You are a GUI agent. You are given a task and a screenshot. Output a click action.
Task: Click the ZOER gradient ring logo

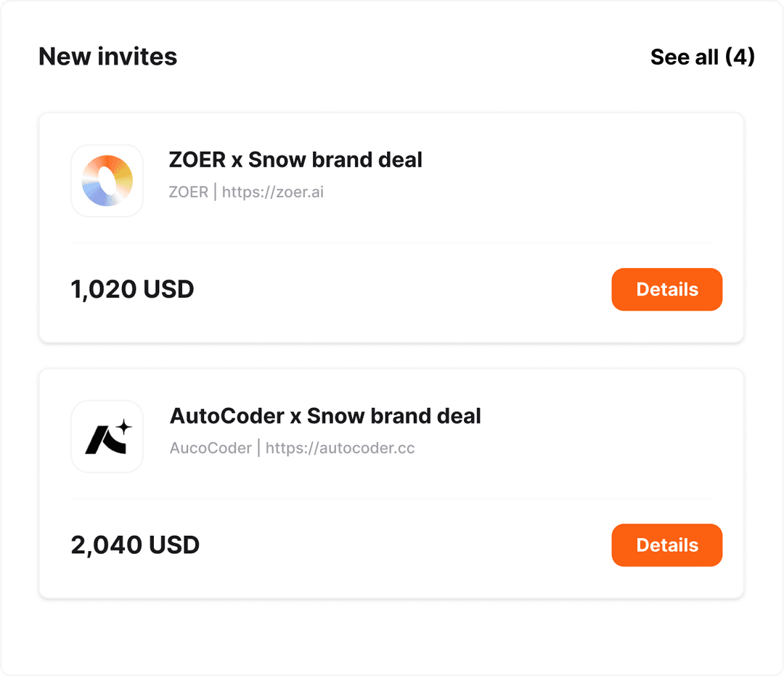click(107, 181)
